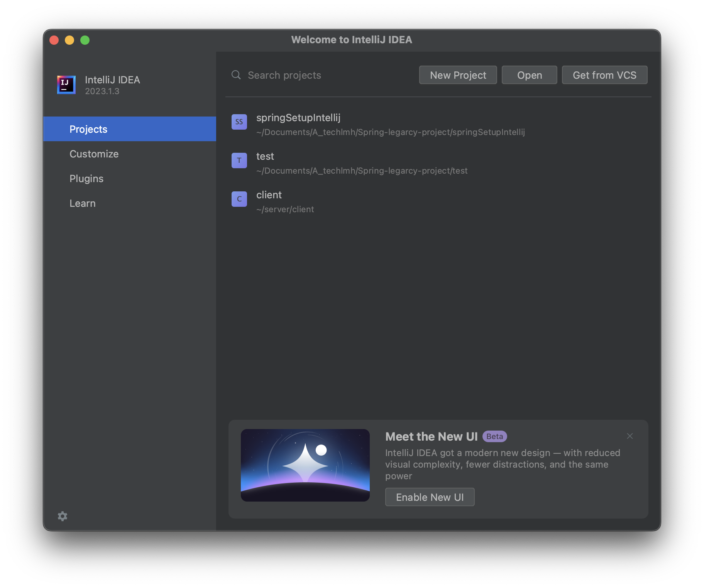Click the springSetupIntellij path text
The height and width of the screenshot is (588, 704).
tap(391, 132)
